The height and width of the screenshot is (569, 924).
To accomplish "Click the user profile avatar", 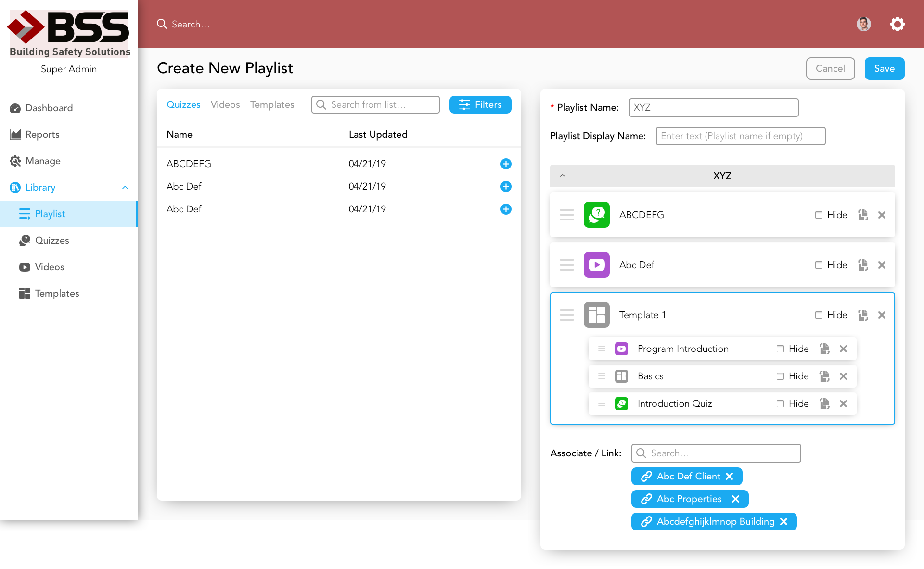I will click(863, 24).
